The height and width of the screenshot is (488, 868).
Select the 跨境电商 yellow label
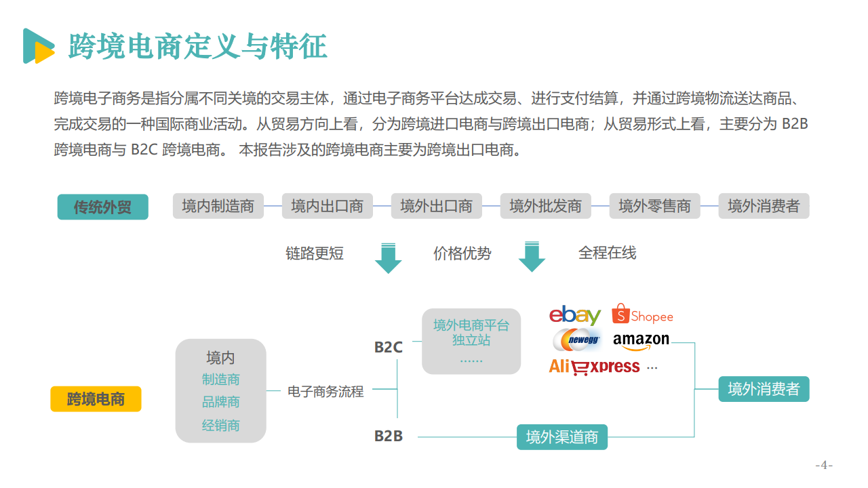96,399
